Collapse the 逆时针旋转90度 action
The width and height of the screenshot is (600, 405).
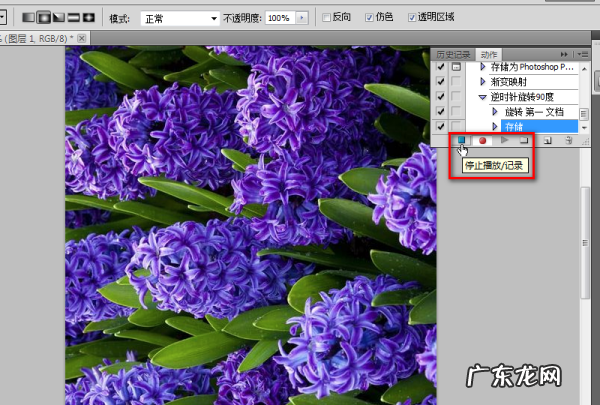coord(483,97)
